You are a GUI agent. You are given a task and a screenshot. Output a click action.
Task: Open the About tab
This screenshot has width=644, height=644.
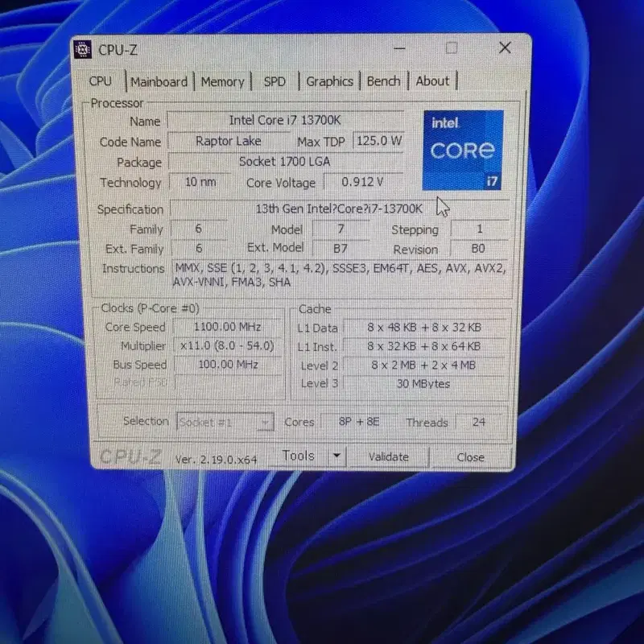432,81
